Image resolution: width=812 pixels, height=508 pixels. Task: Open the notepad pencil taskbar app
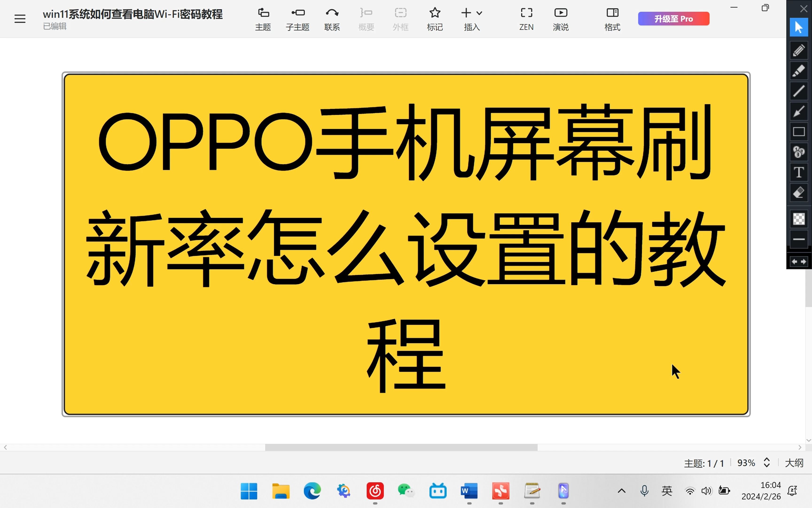[x=532, y=491]
